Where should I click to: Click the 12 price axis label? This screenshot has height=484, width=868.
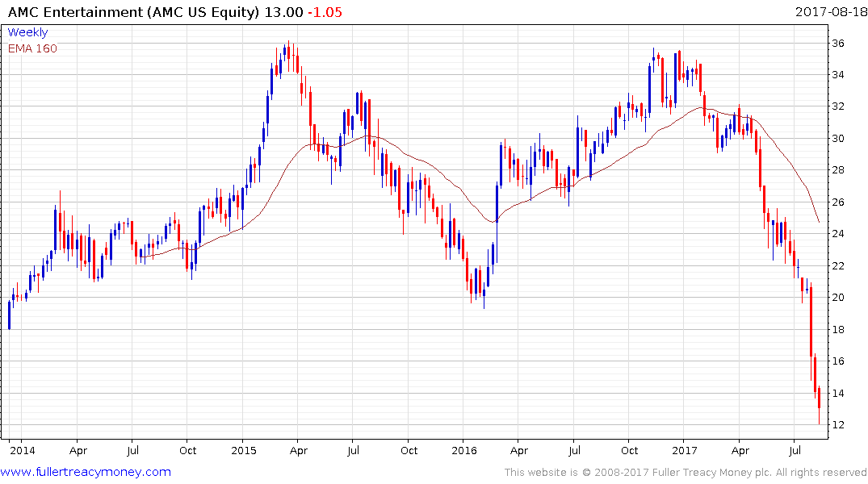pos(838,425)
